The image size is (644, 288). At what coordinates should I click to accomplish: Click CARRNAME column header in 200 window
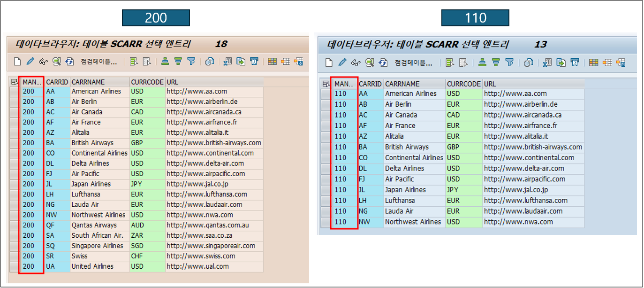pos(100,82)
